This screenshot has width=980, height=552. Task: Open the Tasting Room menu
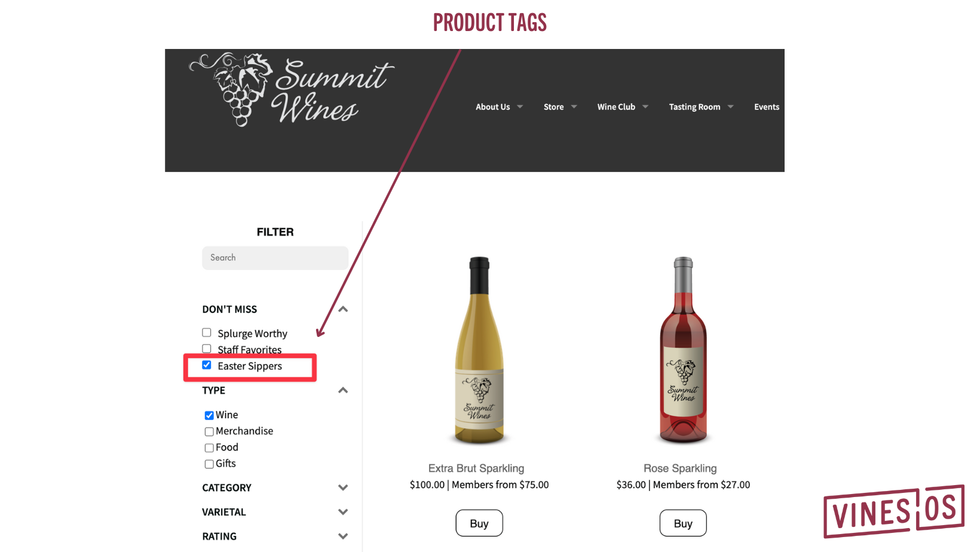[694, 107]
